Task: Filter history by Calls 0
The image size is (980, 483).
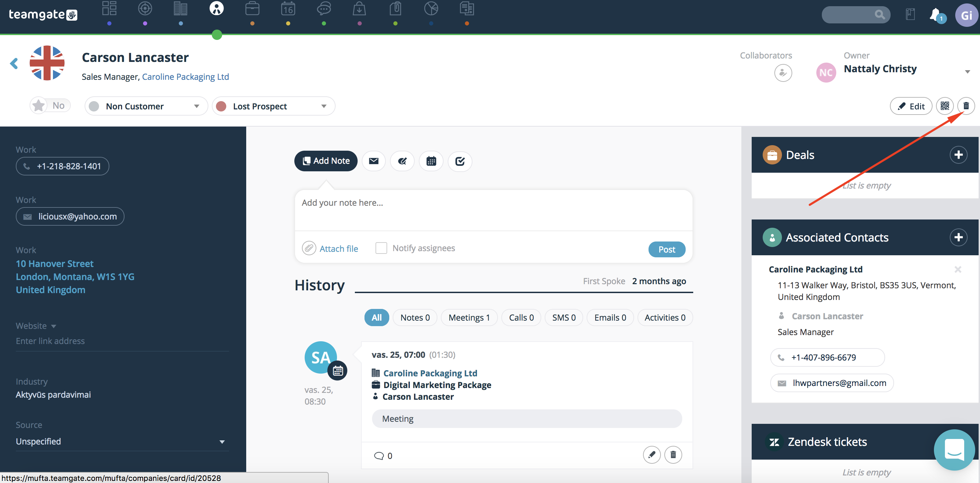Action: pos(521,318)
